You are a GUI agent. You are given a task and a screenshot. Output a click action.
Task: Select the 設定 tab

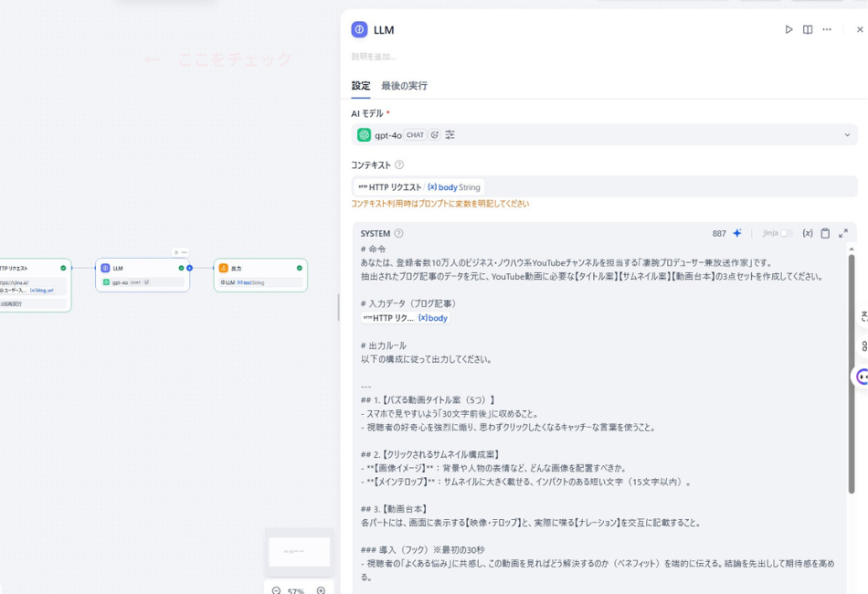coord(359,84)
